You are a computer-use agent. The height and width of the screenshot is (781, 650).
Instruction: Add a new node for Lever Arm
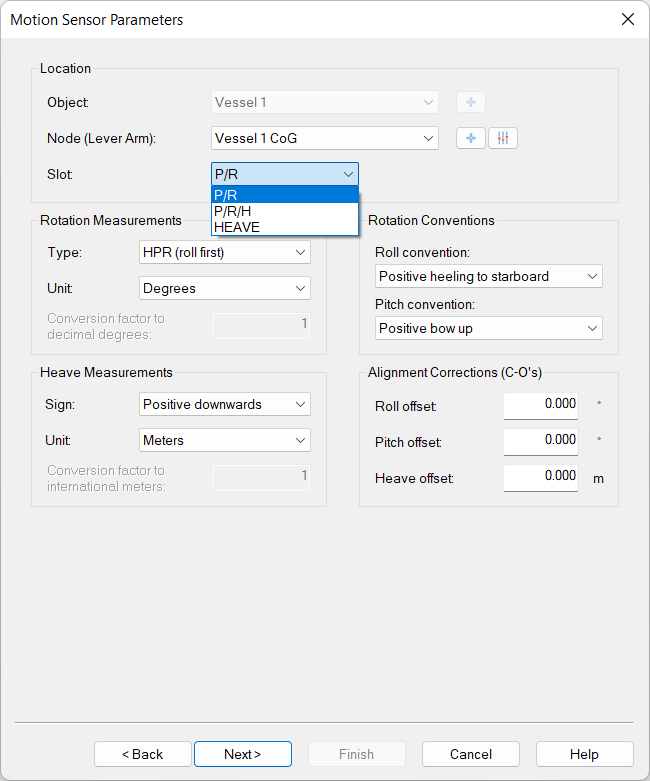coord(471,138)
